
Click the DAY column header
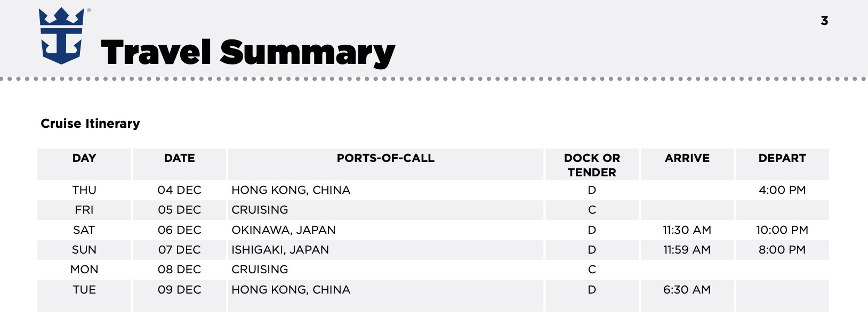pyautogui.click(x=84, y=158)
